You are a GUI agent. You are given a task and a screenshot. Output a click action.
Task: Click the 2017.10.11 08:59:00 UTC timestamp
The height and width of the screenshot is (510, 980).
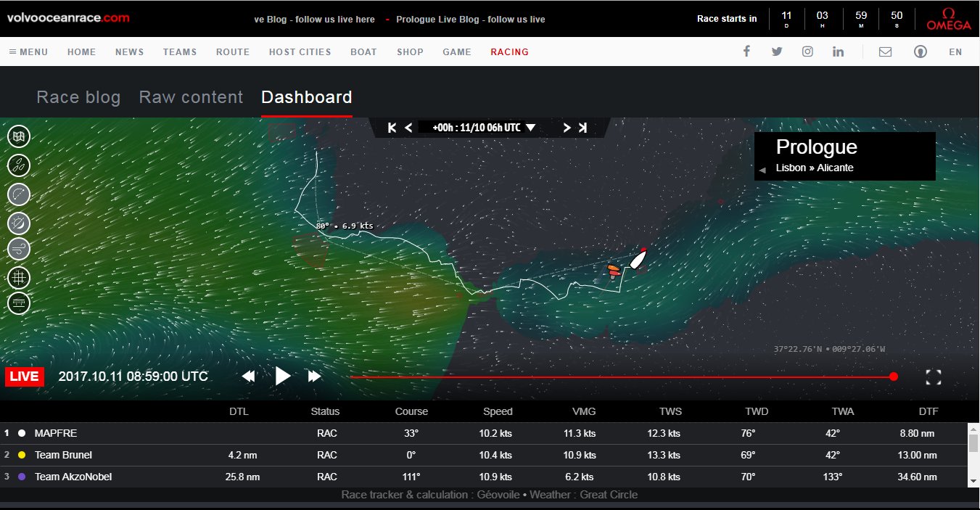pyautogui.click(x=133, y=377)
